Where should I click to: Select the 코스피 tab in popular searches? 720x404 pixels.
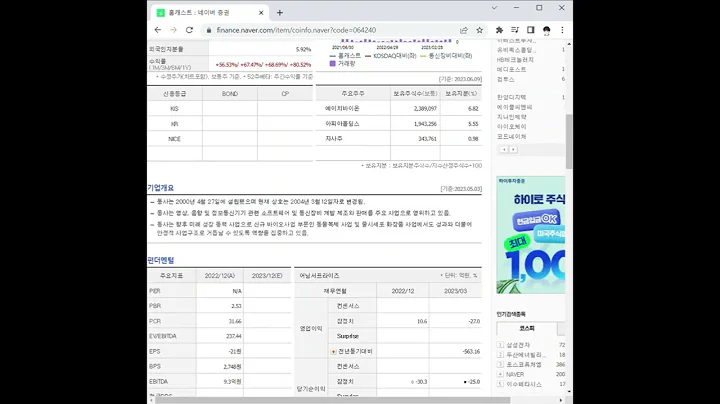pyautogui.click(x=527, y=328)
